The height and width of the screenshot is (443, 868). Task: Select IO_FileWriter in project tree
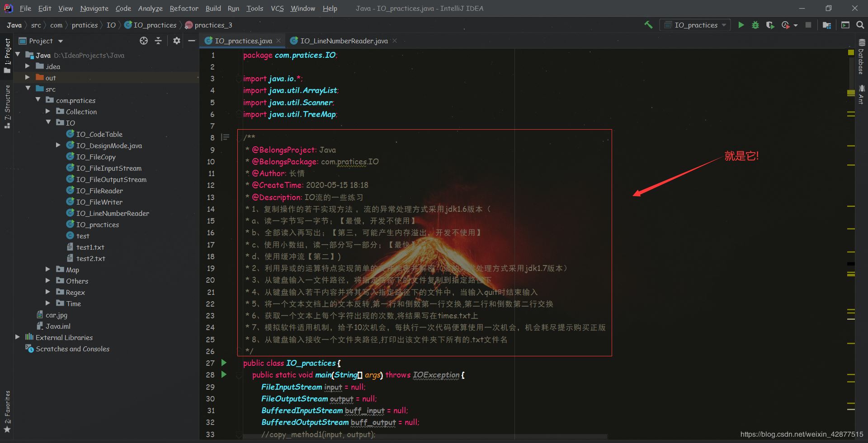point(94,202)
